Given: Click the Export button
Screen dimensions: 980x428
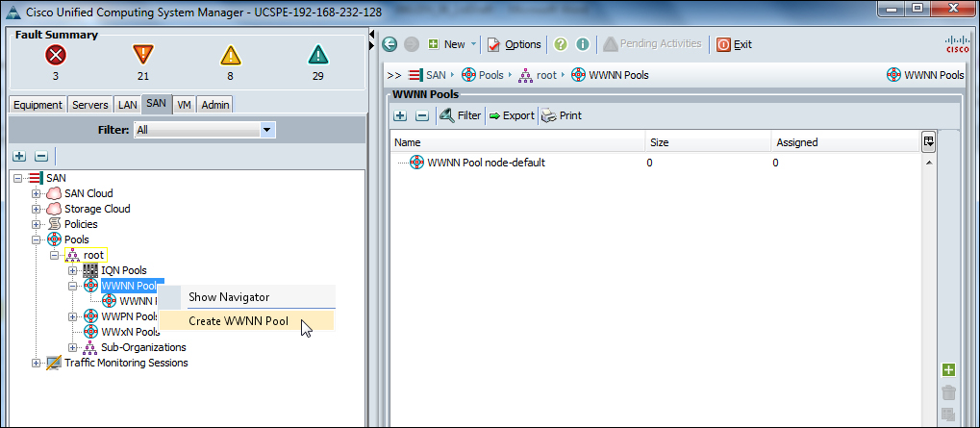Looking at the screenshot, I should 512,115.
